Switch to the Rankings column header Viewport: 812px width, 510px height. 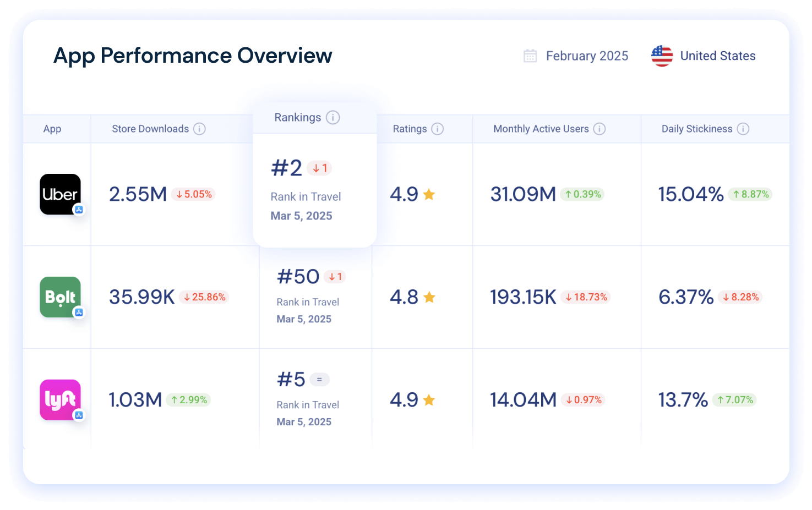coord(298,117)
